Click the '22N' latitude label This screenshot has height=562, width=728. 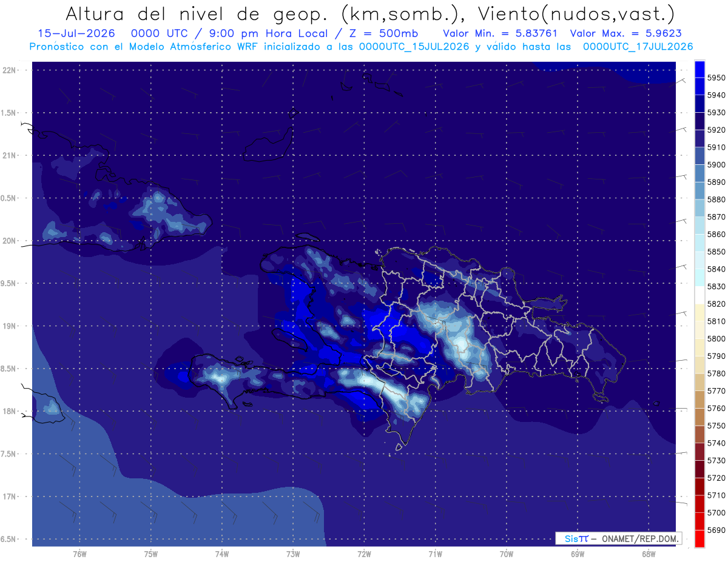click(8, 70)
